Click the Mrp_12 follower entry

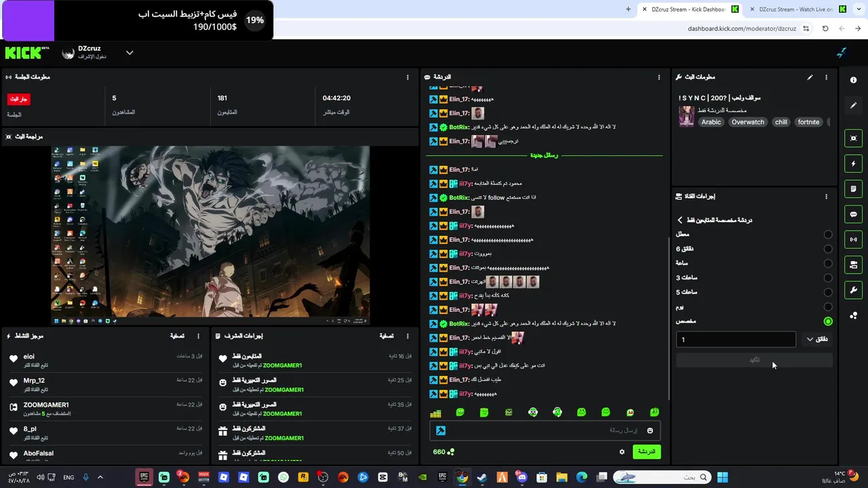click(x=104, y=384)
